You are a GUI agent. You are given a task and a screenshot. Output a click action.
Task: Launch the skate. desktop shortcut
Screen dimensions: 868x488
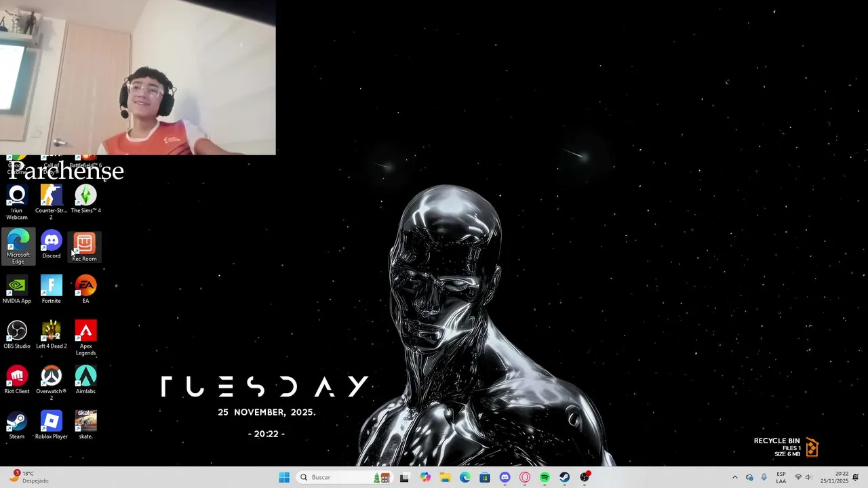(x=85, y=425)
